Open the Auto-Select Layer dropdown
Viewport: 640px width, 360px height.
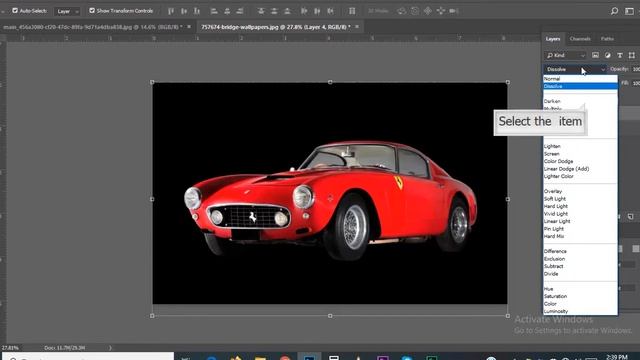point(67,11)
